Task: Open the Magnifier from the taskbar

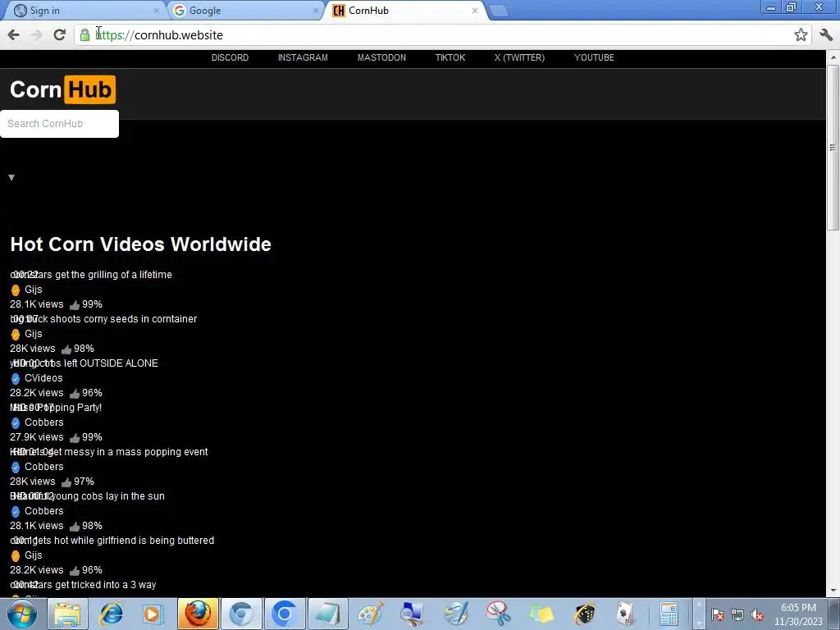Action: point(412,614)
